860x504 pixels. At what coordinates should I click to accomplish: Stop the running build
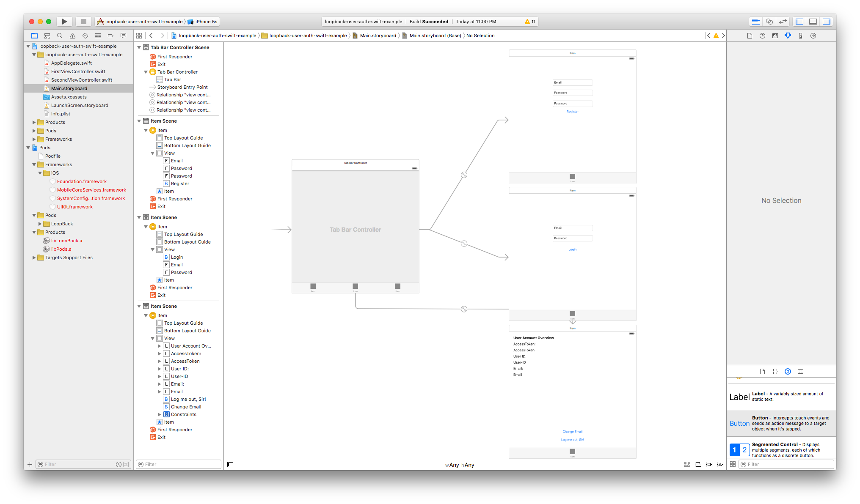(x=83, y=22)
